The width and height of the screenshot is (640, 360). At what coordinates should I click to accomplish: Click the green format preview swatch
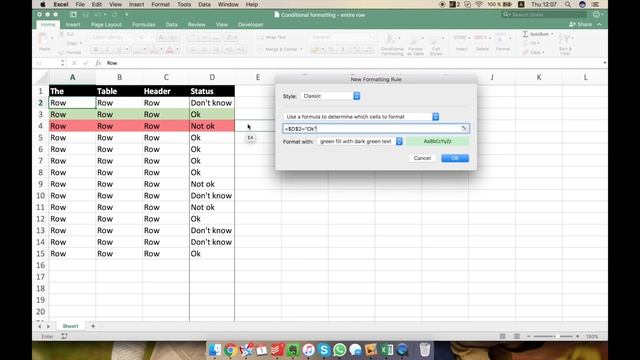click(x=438, y=141)
